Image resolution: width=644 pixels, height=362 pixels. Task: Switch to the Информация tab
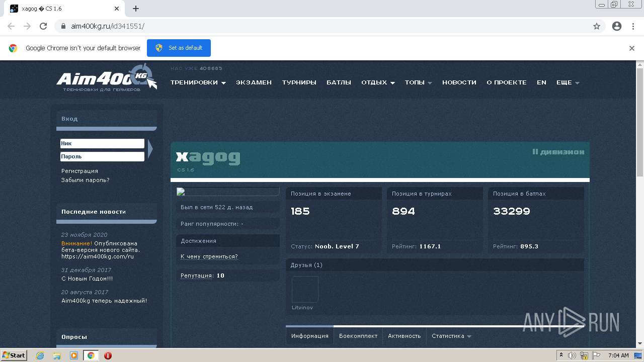point(309,336)
